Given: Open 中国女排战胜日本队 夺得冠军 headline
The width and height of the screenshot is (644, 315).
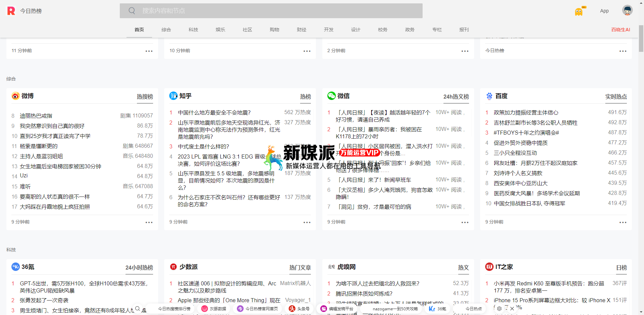Looking at the screenshot, I should coord(529,204).
